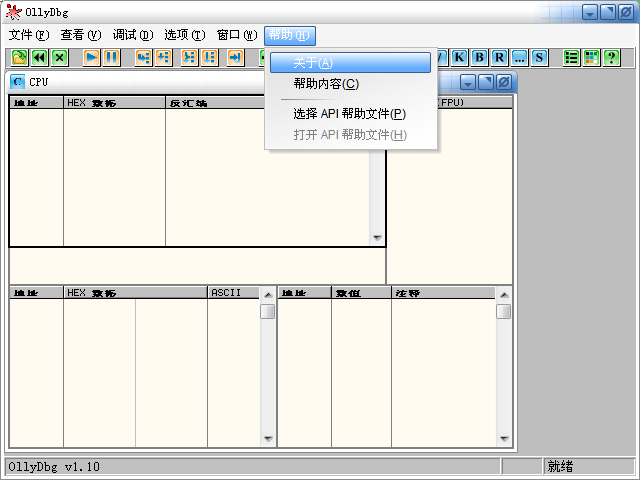
Task: Click the Open file toolbar icon
Action: (19, 58)
